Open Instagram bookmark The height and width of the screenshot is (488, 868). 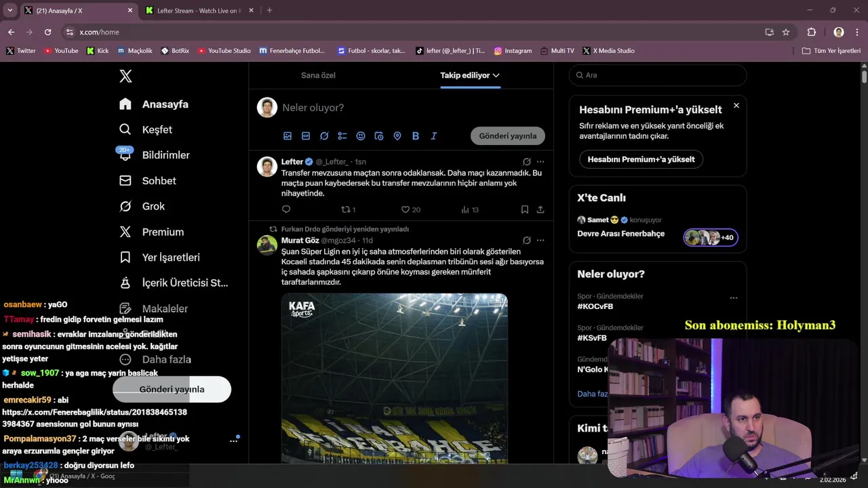[x=513, y=51]
